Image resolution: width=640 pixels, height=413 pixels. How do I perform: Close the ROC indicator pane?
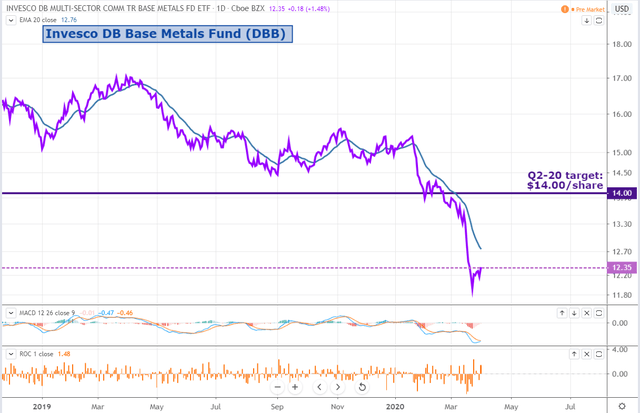pos(587,354)
